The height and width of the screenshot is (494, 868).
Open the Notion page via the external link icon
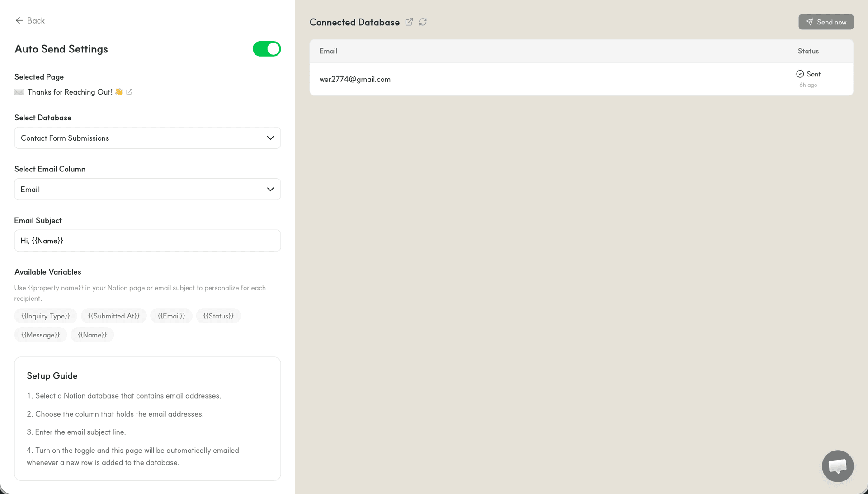129,92
